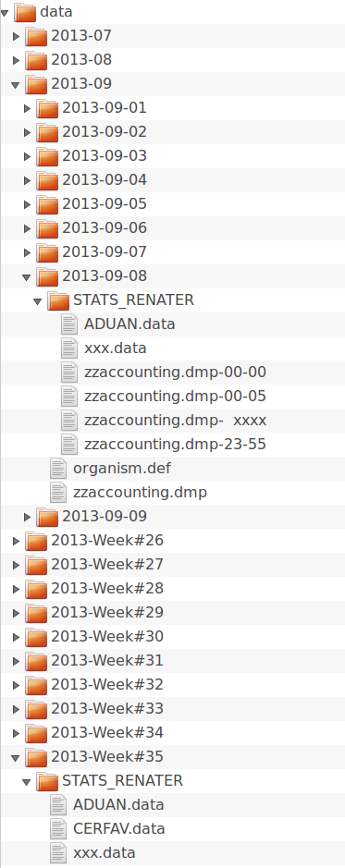Click the zzaccounting.dmp-23-55 file icon
This screenshot has width=345, height=868.
tap(69, 444)
